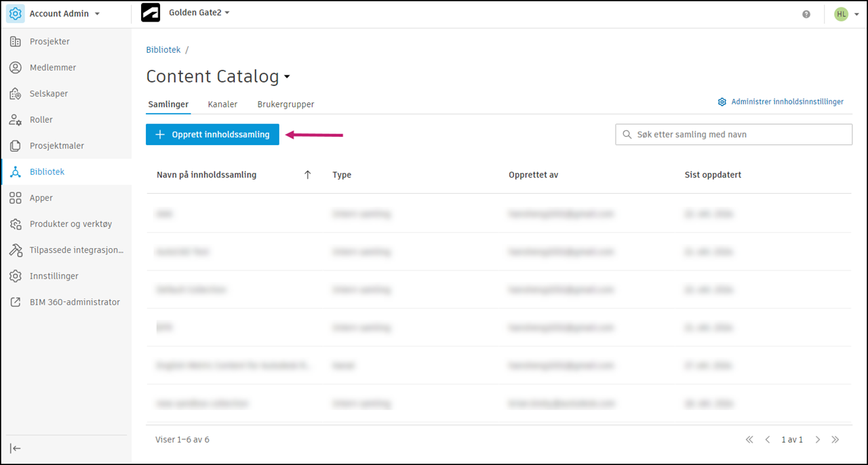Screen dimensions: 868x465
Task: Open the Roller icon in sidebar
Action: click(x=16, y=120)
